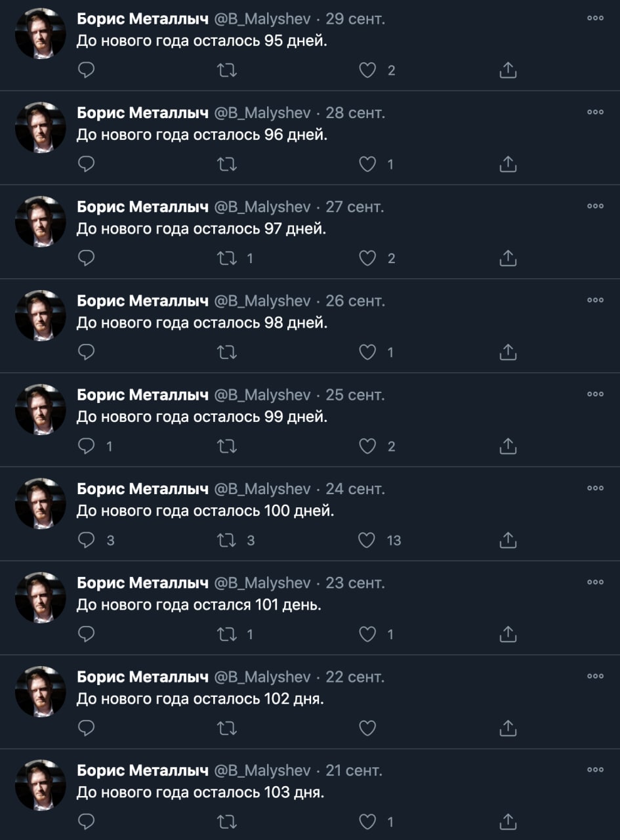The height and width of the screenshot is (840, 620).
Task: Retweet the 100 days tweet
Action: click(x=226, y=540)
